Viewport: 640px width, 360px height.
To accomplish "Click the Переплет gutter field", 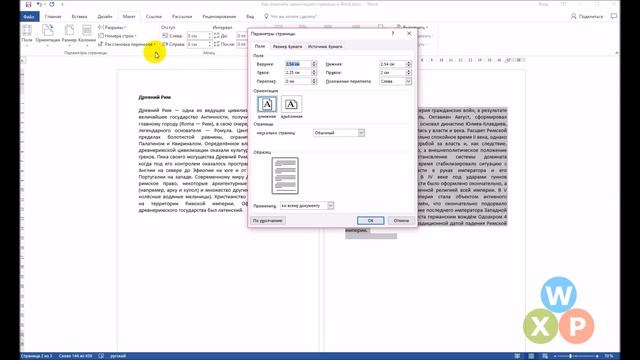I will (x=298, y=81).
